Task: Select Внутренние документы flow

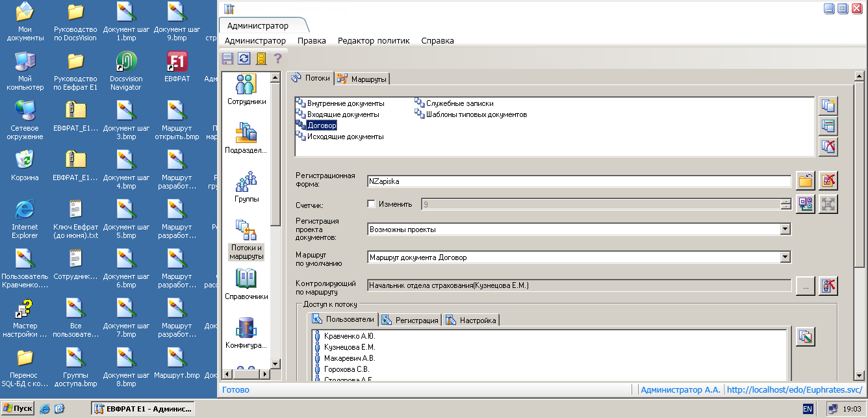Action: [340, 103]
